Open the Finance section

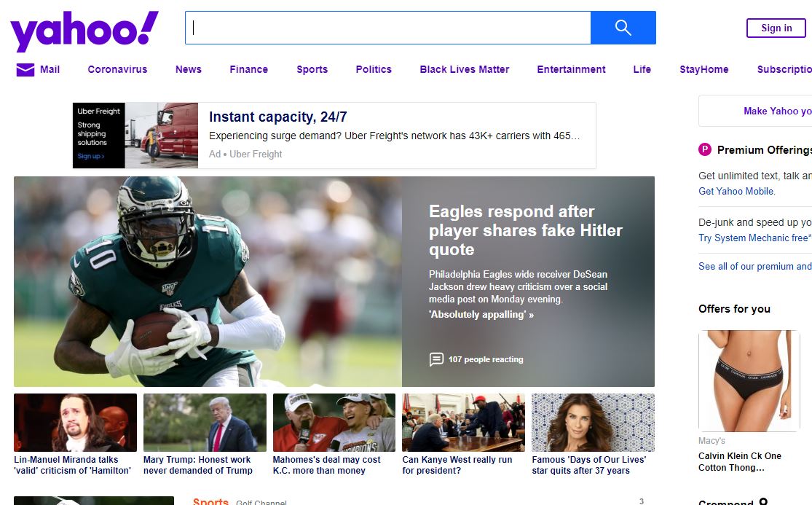pyautogui.click(x=248, y=69)
